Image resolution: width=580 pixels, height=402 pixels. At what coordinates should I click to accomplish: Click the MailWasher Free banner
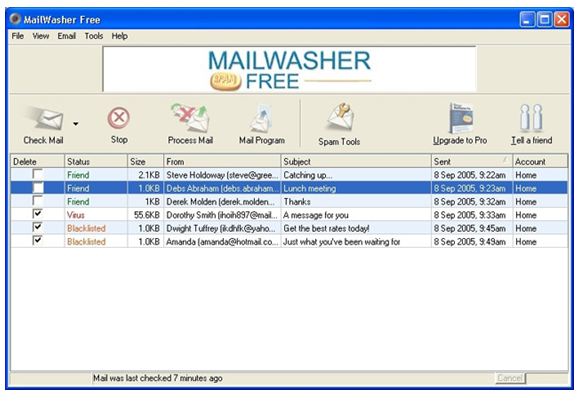[x=290, y=69]
